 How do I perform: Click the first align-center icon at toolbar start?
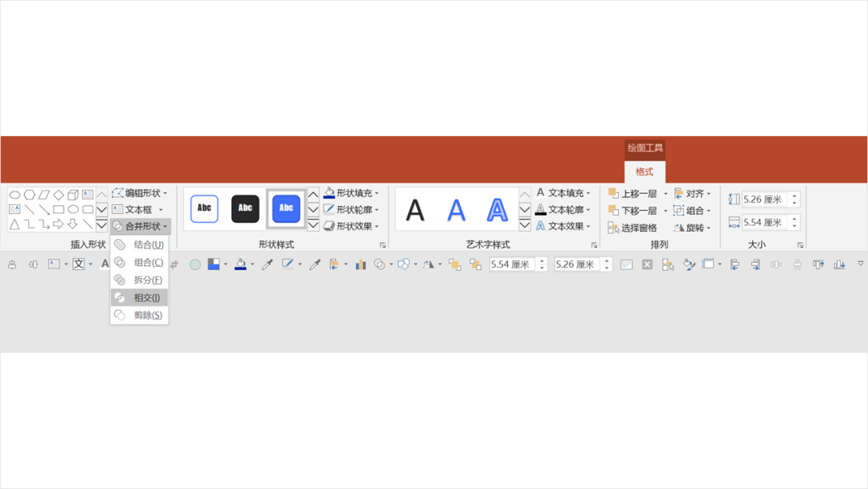tap(12, 265)
